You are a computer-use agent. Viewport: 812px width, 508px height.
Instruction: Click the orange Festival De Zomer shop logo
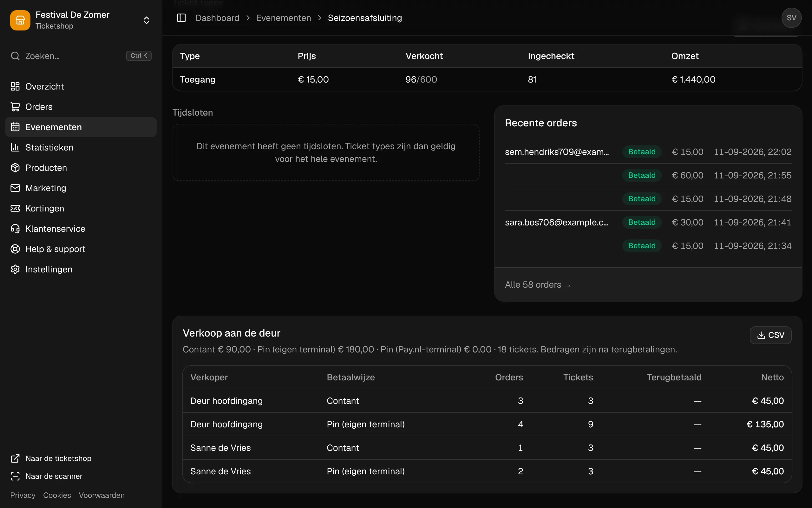(20, 20)
